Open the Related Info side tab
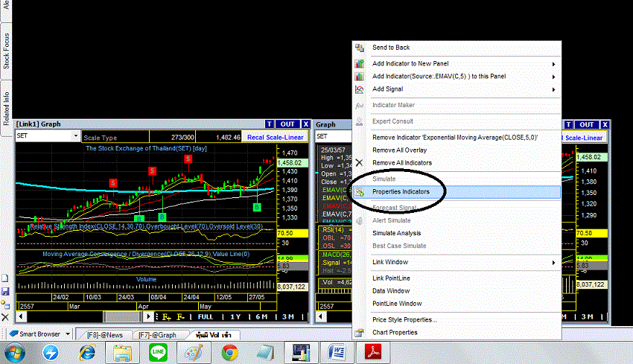Image resolution: width=633 pixels, height=364 pixels. click(x=6, y=108)
